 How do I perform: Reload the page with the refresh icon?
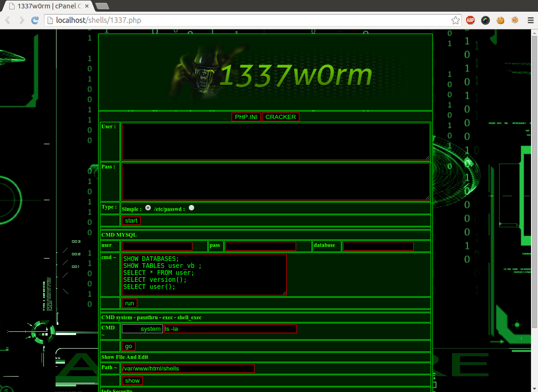35,20
